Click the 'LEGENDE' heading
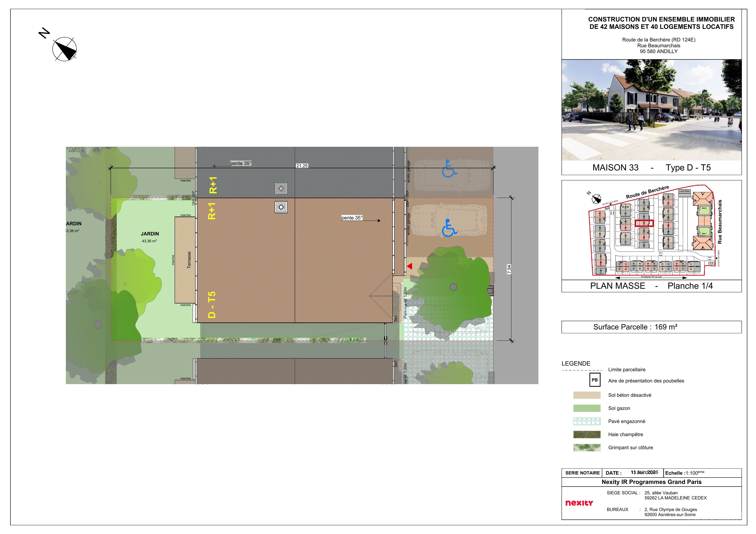756x534 pixels. click(x=576, y=364)
